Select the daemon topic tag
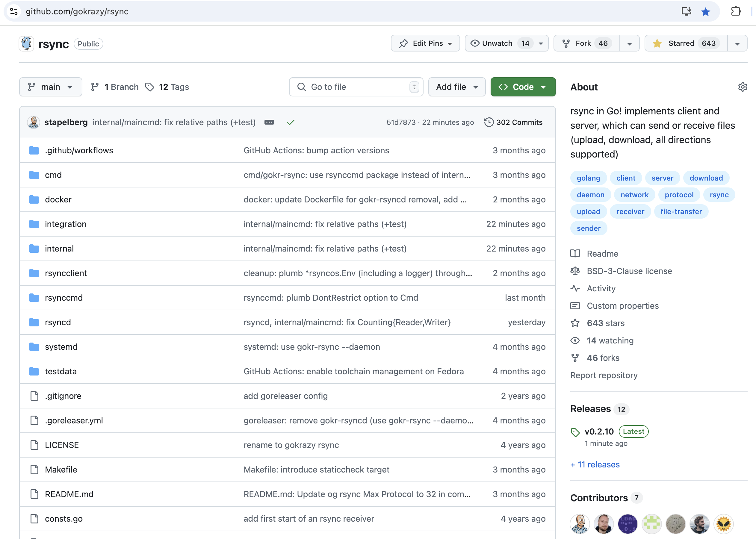 point(590,195)
